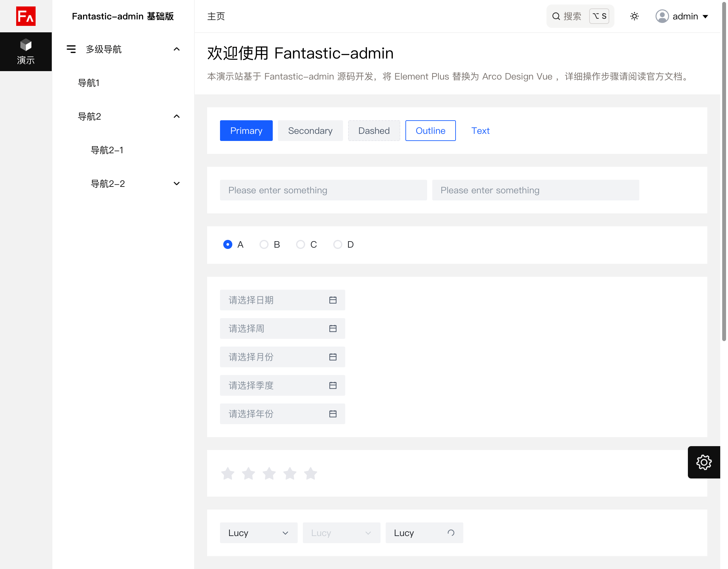The image size is (728, 569).
Task: Click the 多级导航 menu lines icon
Action: point(71,49)
